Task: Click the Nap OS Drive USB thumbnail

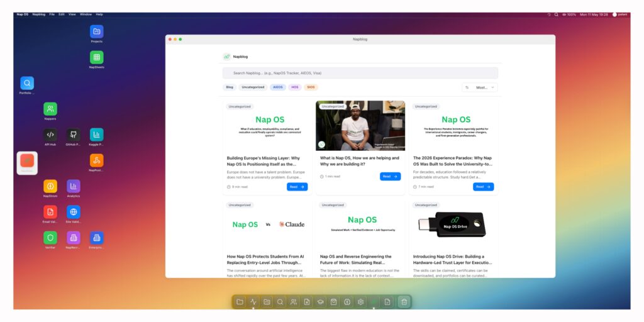Action: 453,225
